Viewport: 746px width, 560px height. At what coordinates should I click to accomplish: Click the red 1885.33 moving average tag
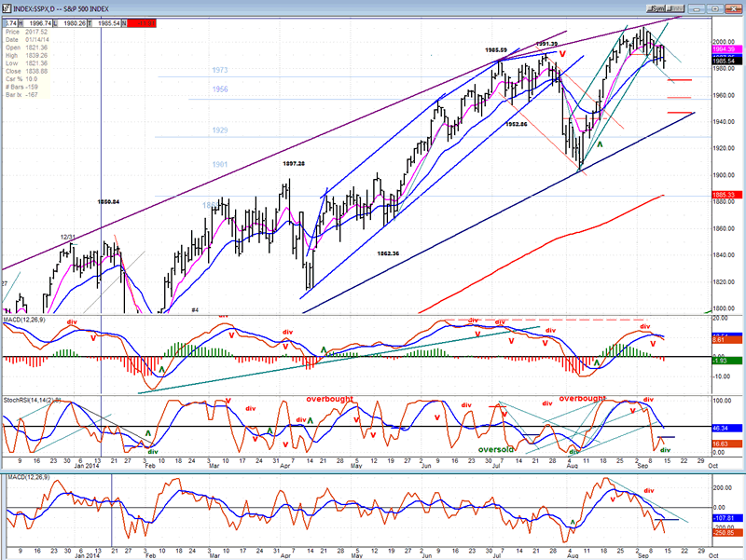[727, 195]
